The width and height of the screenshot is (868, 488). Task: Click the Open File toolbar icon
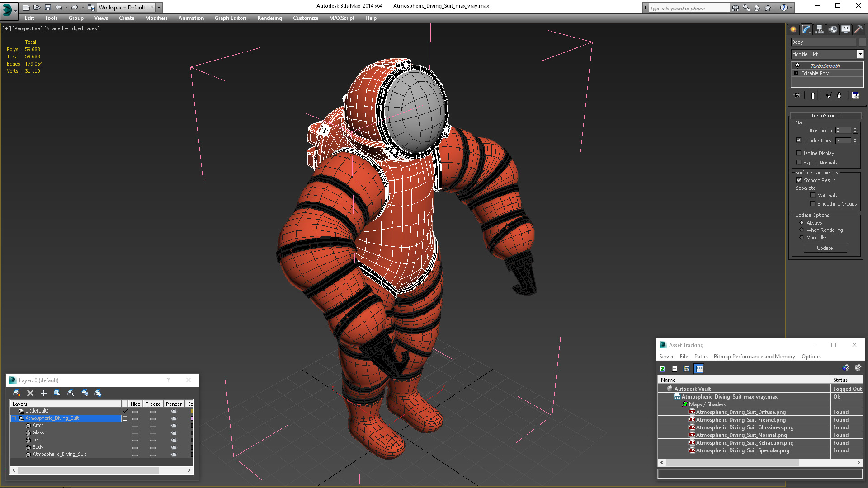click(37, 7)
